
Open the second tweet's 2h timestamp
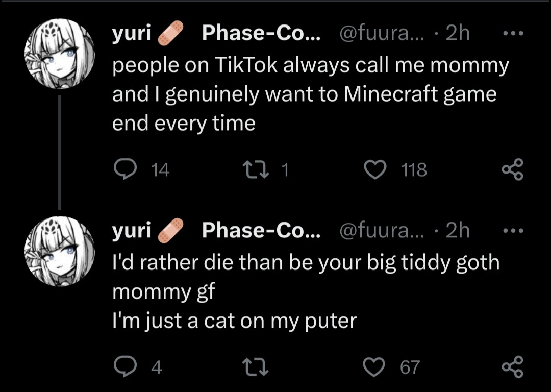(457, 231)
